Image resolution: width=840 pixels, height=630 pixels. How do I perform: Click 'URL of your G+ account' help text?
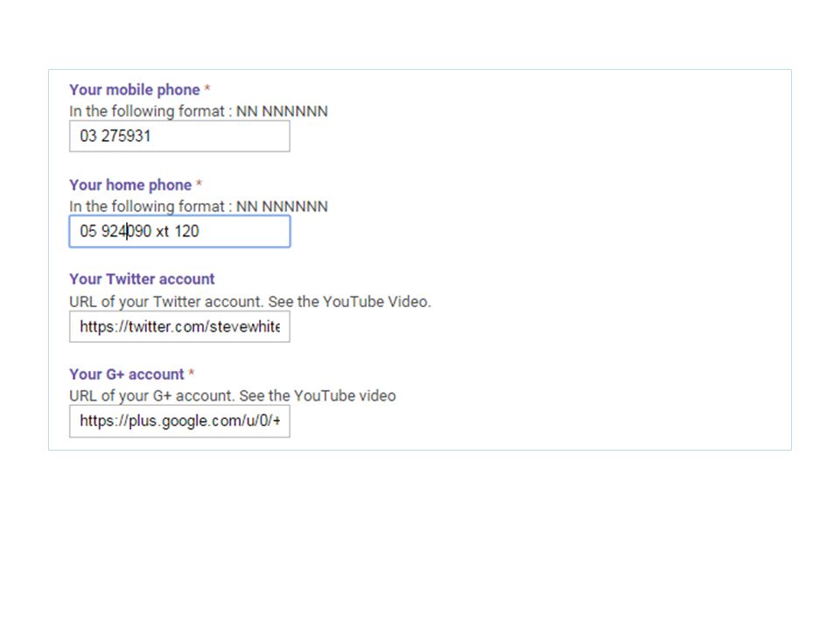tap(233, 395)
